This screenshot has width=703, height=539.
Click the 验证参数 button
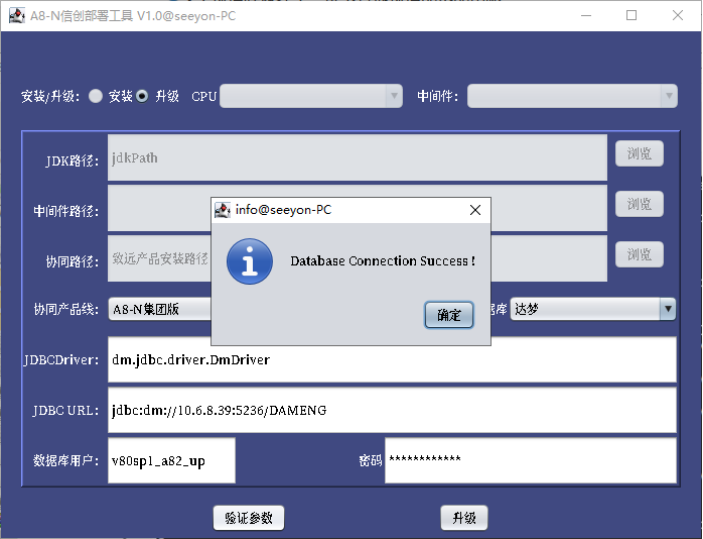pyautogui.click(x=248, y=518)
